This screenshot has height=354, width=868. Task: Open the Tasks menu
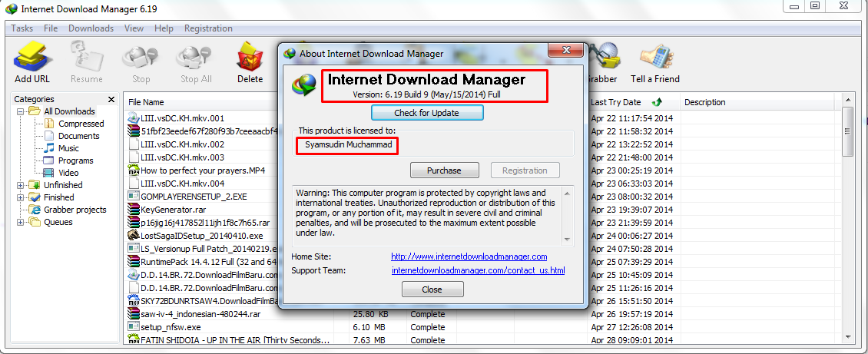[22, 28]
